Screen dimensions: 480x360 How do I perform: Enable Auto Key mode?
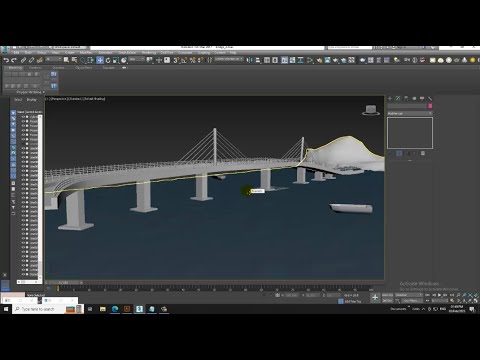pos(387,295)
